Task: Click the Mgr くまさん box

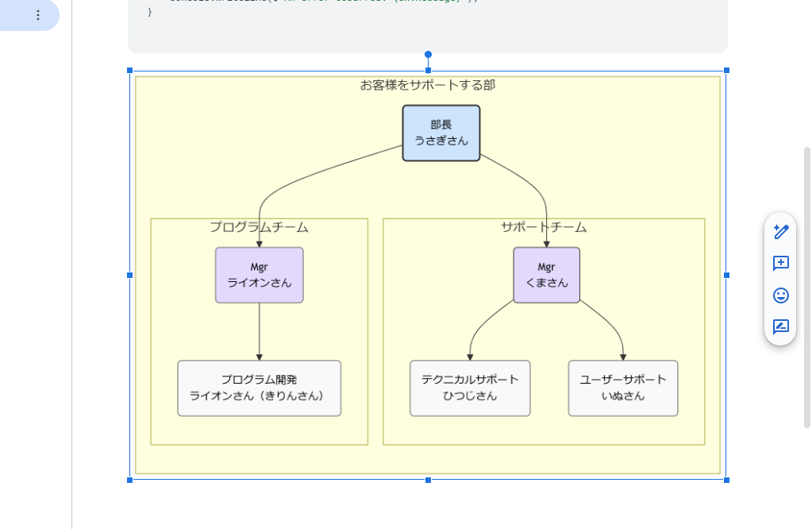Action: click(x=546, y=275)
